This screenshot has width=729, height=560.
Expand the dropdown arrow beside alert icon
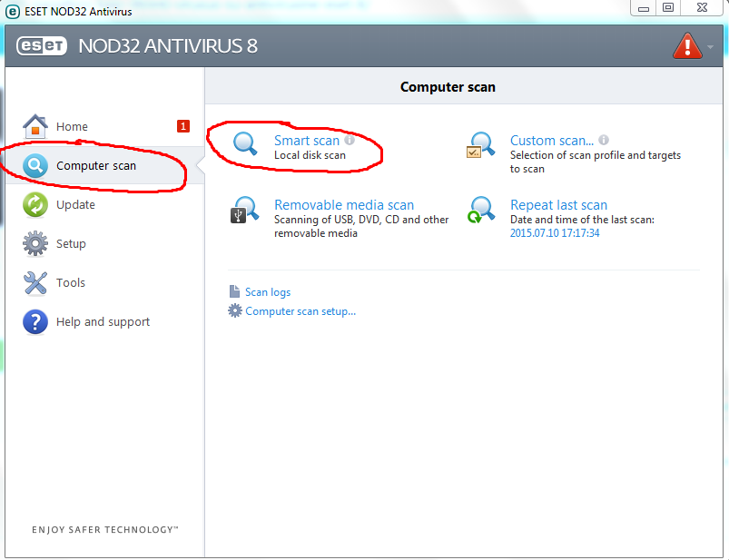710,47
